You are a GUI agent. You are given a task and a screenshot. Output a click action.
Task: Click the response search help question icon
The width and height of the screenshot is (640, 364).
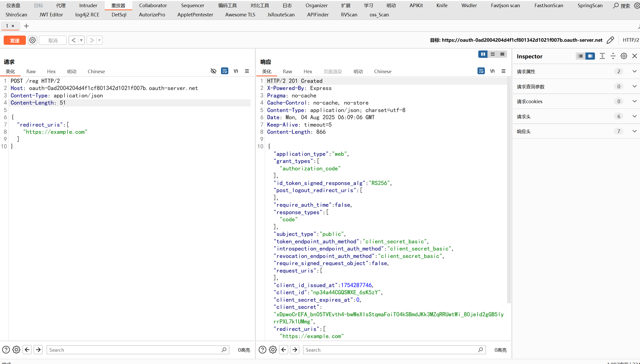262,350
